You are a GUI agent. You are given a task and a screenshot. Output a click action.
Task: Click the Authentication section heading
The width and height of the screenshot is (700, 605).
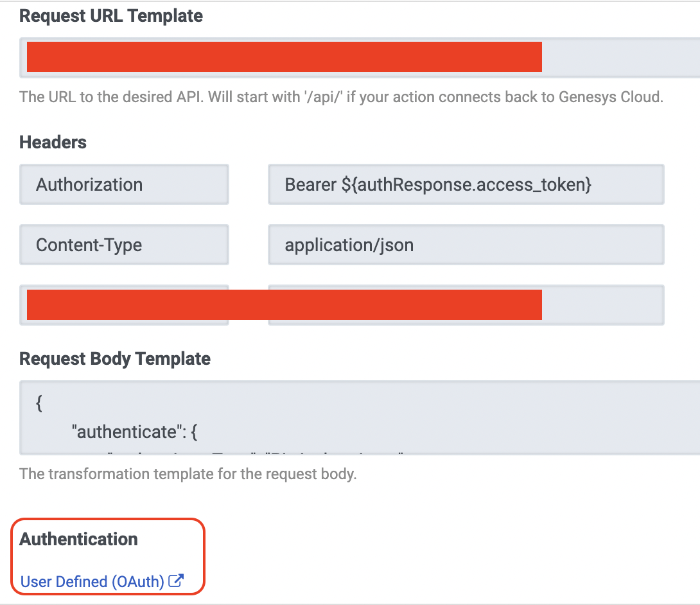click(x=78, y=539)
